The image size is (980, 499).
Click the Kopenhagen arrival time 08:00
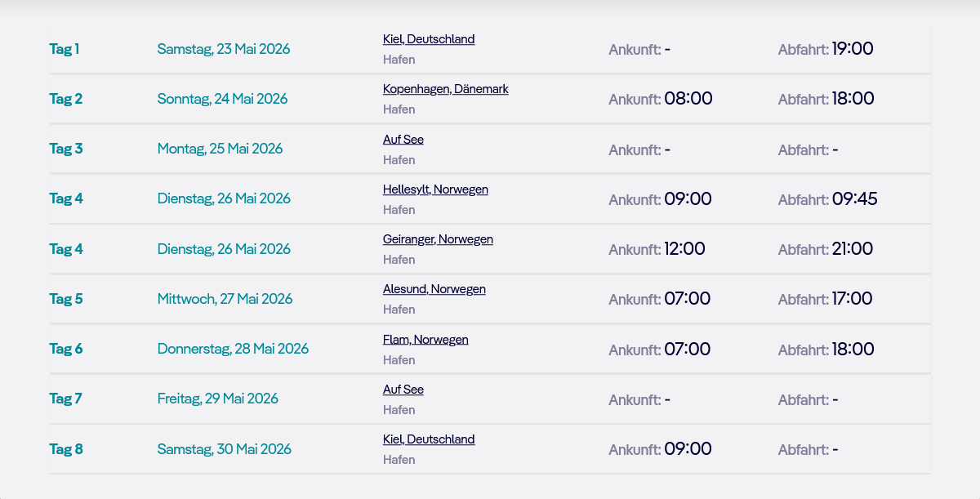[688, 99]
